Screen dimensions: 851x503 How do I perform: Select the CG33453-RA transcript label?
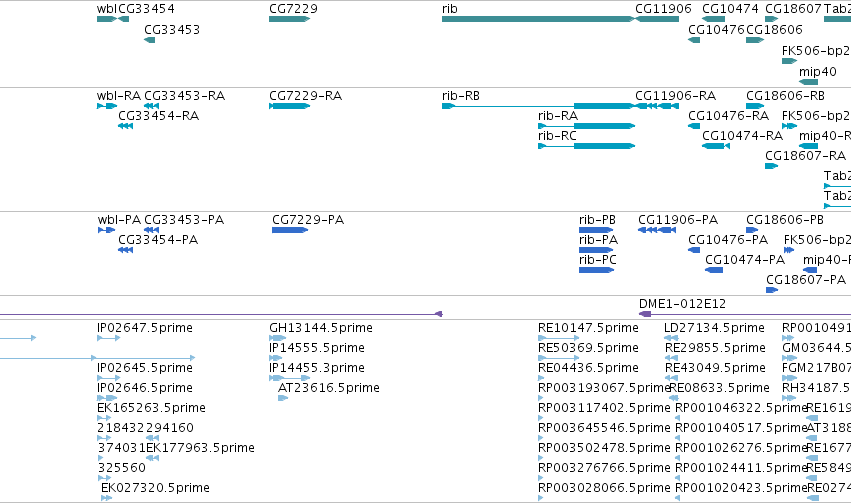185,96
